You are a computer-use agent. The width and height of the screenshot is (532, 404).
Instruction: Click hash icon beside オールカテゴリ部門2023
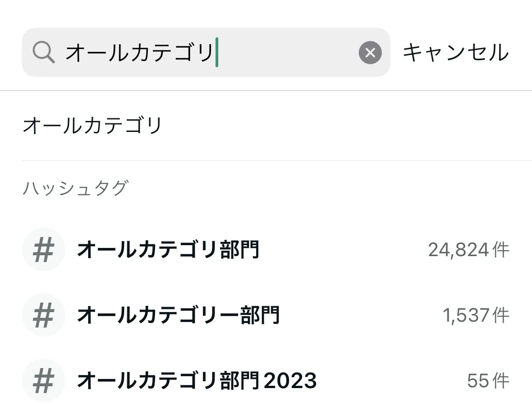pos(44,381)
